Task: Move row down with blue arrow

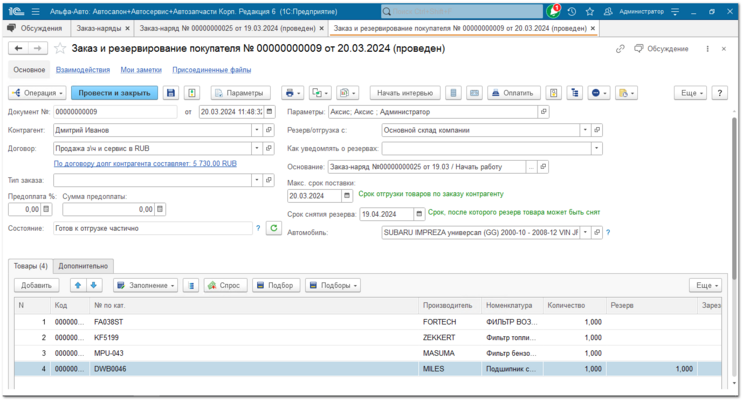Action: click(94, 285)
